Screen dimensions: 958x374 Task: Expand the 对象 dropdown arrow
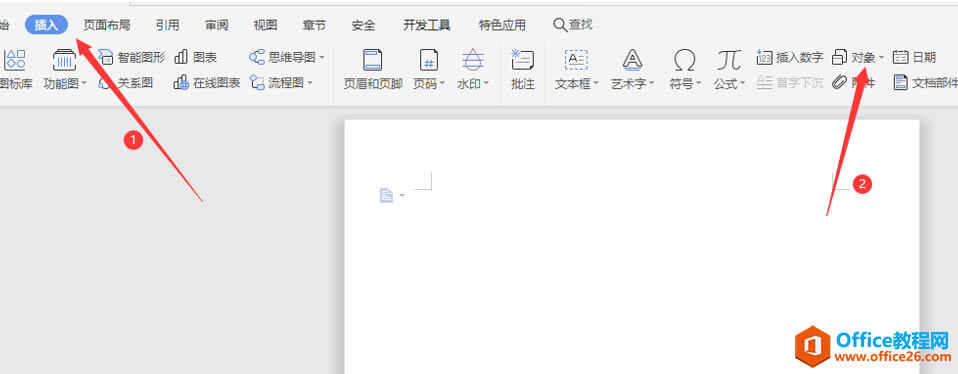[x=881, y=58]
